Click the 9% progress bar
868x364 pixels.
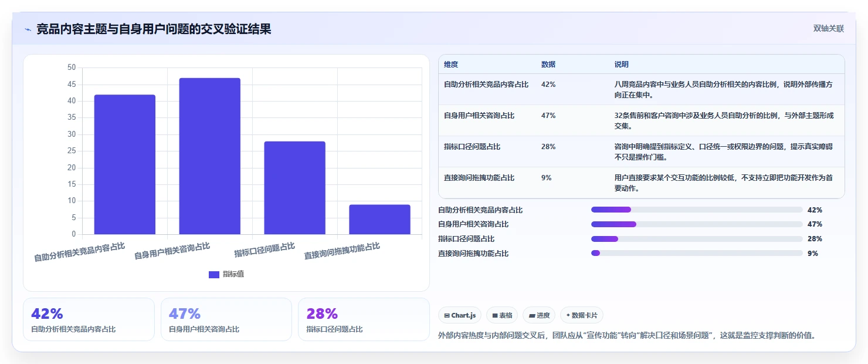697,254
